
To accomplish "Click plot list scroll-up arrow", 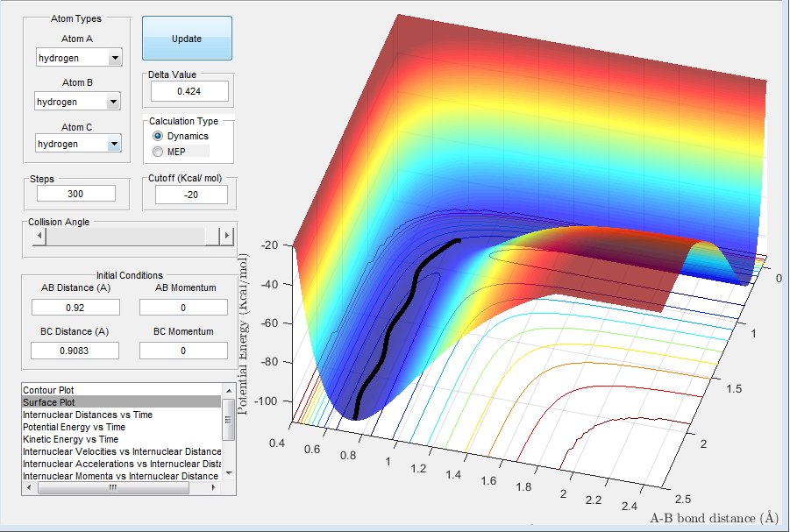I will [229, 390].
